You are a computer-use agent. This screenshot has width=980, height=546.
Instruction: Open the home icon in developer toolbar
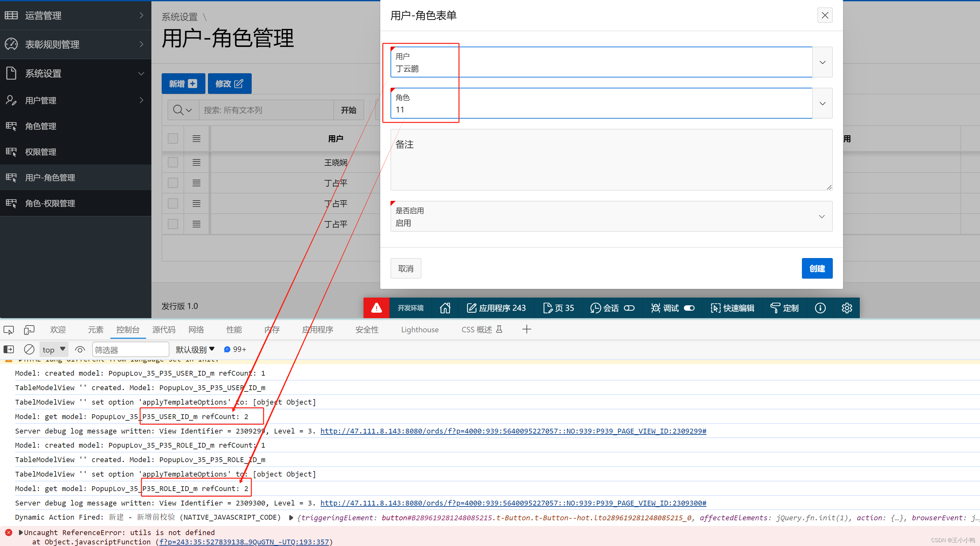coord(445,308)
